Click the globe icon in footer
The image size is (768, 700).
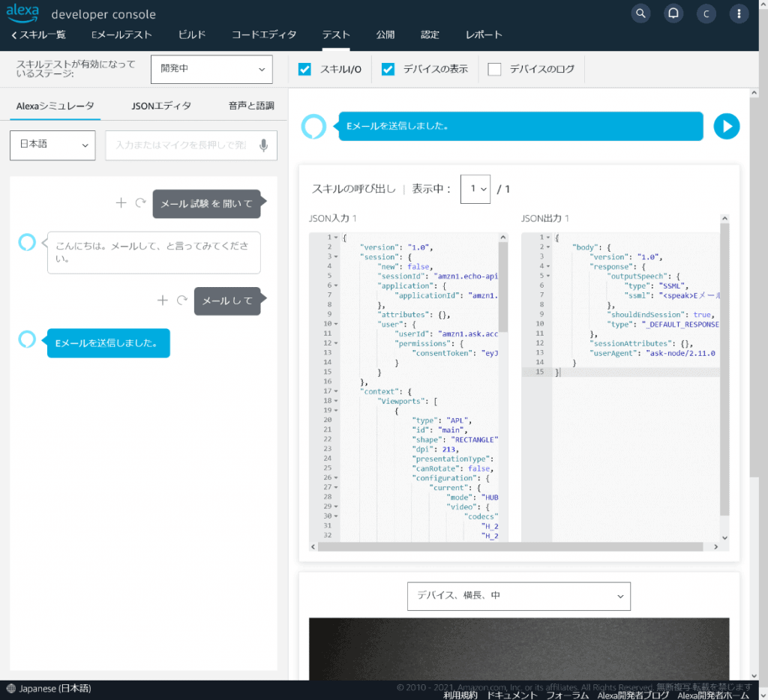click(x=10, y=689)
